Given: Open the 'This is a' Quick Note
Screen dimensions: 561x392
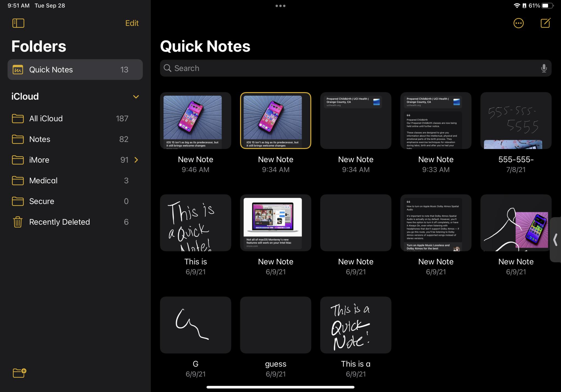Looking at the screenshot, I should tap(356, 325).
